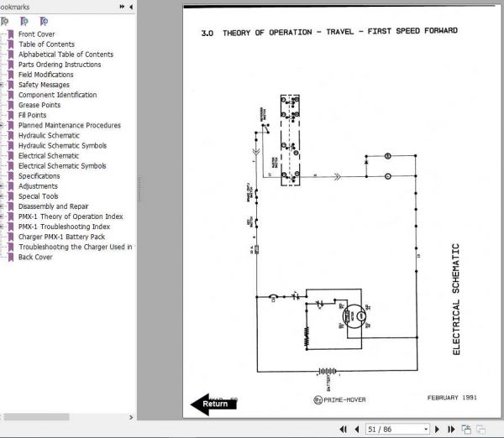The image size is (504, 438).
Task: Open Electrical Schematic bookmark
Action: pyautogui.click(x=49, y=156)
